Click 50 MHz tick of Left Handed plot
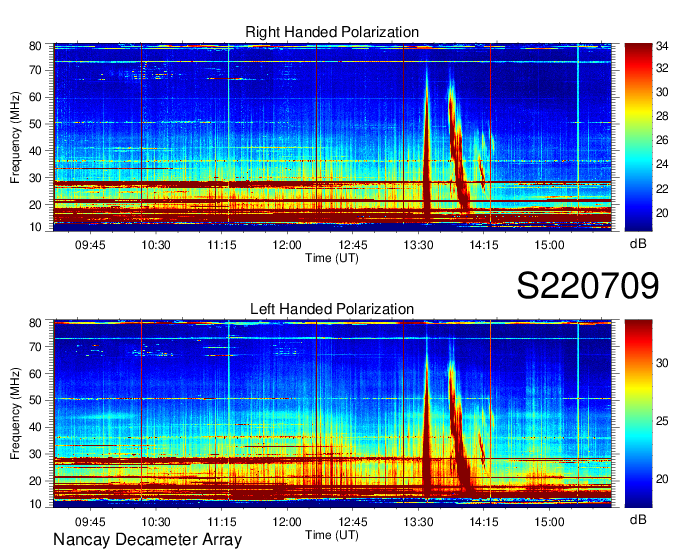The image size is (680, 552). [35, 401]
